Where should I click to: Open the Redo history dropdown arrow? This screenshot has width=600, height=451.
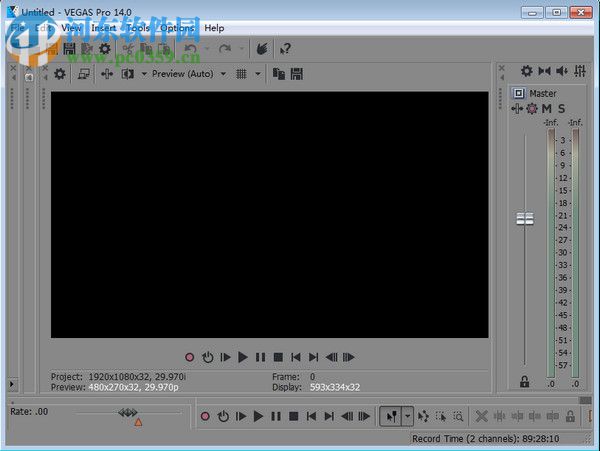click(x=241, y=49)
